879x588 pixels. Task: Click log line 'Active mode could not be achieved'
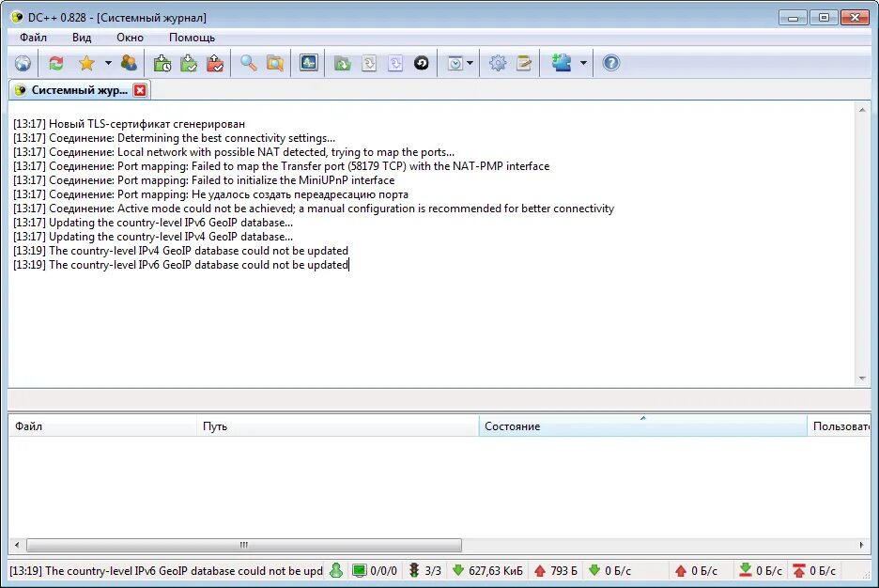pos(314,209)
